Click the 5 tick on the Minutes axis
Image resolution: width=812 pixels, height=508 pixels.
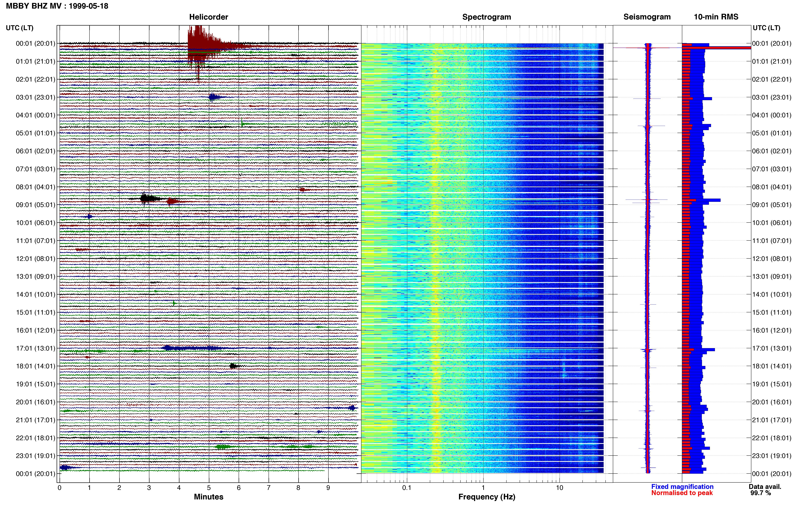tap(209, 488)
